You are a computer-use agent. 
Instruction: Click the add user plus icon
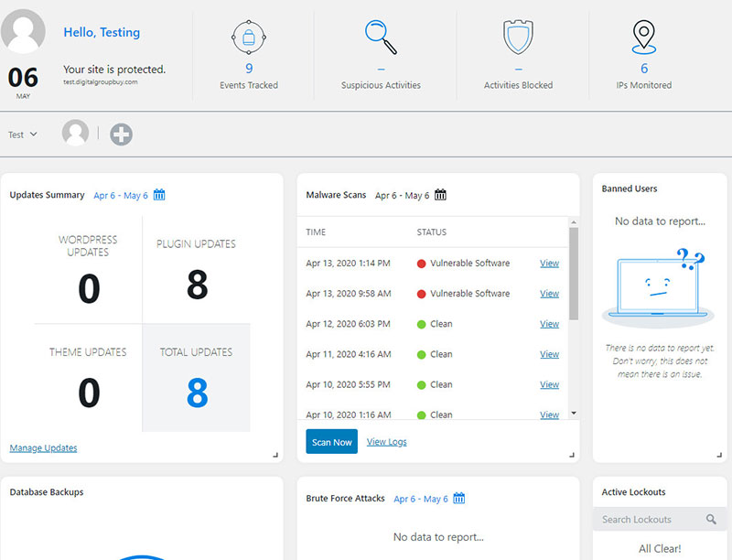click(x=121, y=135)
